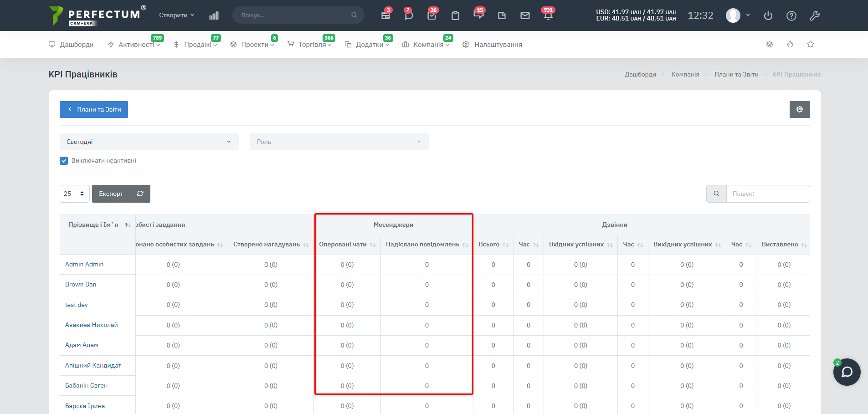
Task: Open the 'Компанія' menu
Action: pos(428,45)
